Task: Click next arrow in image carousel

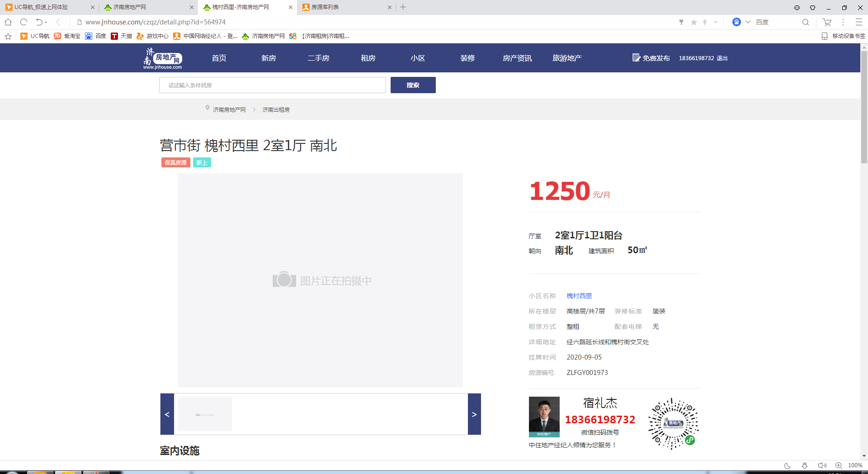Action: click(x=474, y=414)
